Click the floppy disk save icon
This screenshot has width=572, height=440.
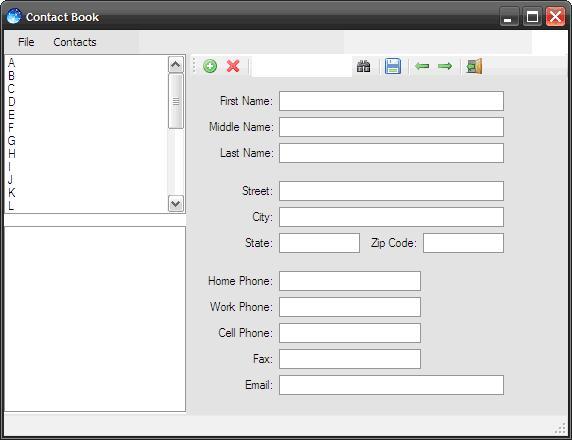tap(393, 66)
